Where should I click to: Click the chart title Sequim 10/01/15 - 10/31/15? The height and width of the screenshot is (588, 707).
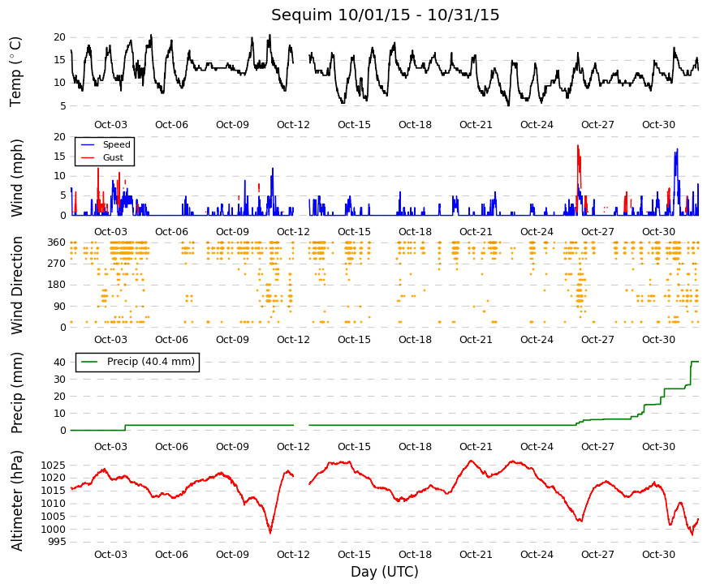(x=385, y=15)
